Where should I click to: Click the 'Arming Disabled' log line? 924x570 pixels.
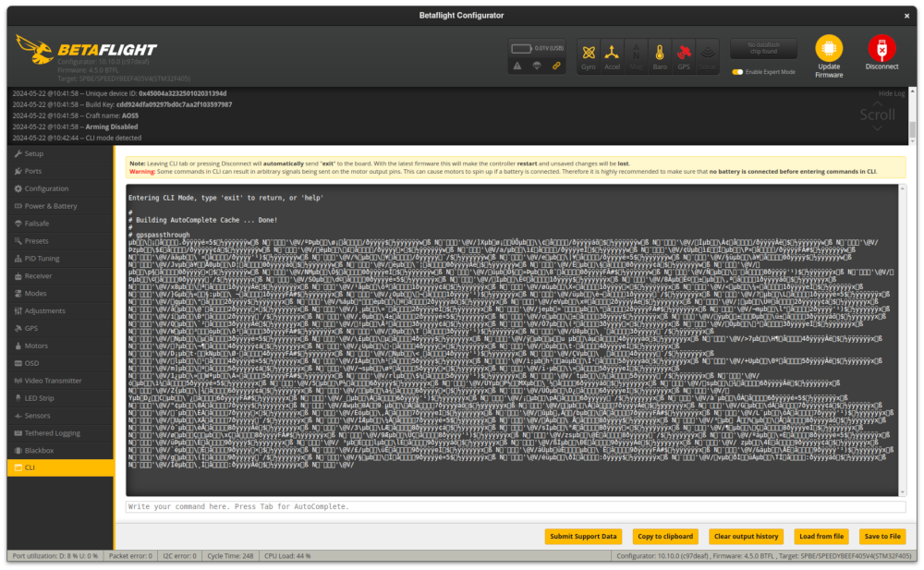tap(75, 127)
